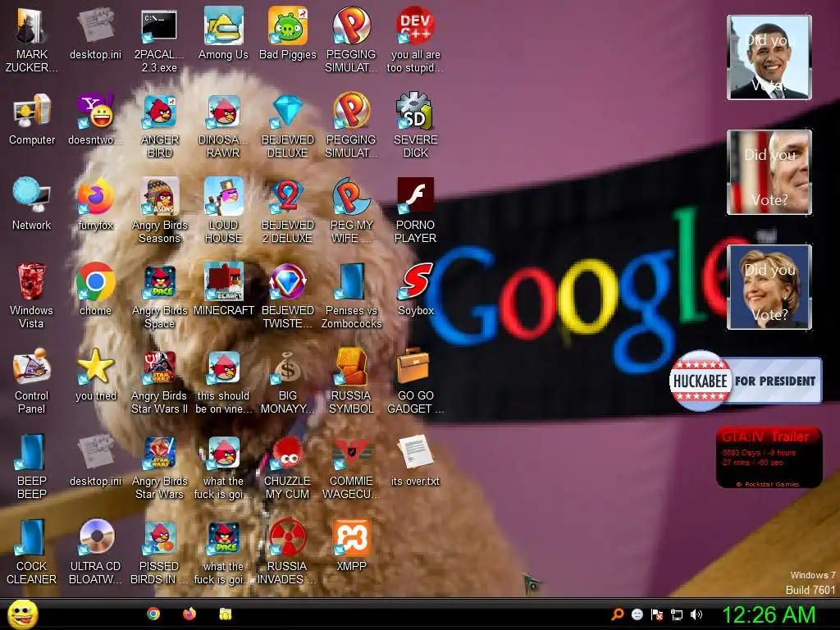Open the smiley-face Start button
This screenshot has width=840, height=630.
(22, 614)
